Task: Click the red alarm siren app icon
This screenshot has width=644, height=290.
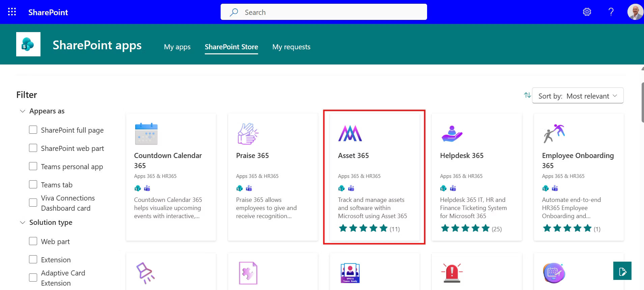Action: point(452,272)
